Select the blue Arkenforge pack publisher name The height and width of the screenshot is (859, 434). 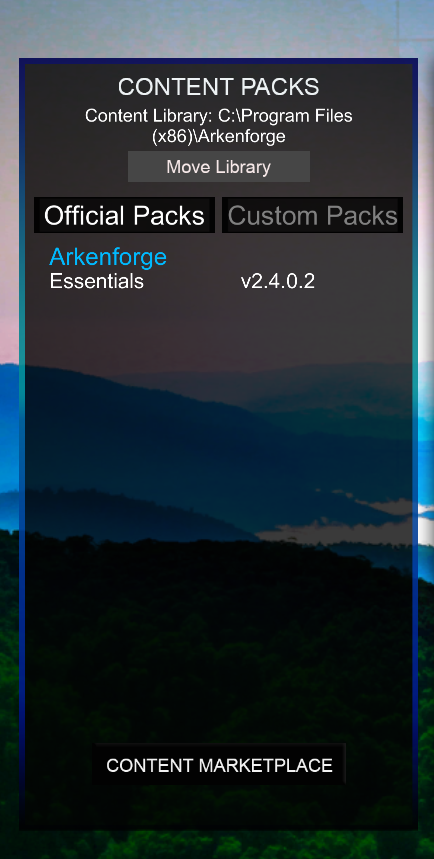tap(108, 257)
